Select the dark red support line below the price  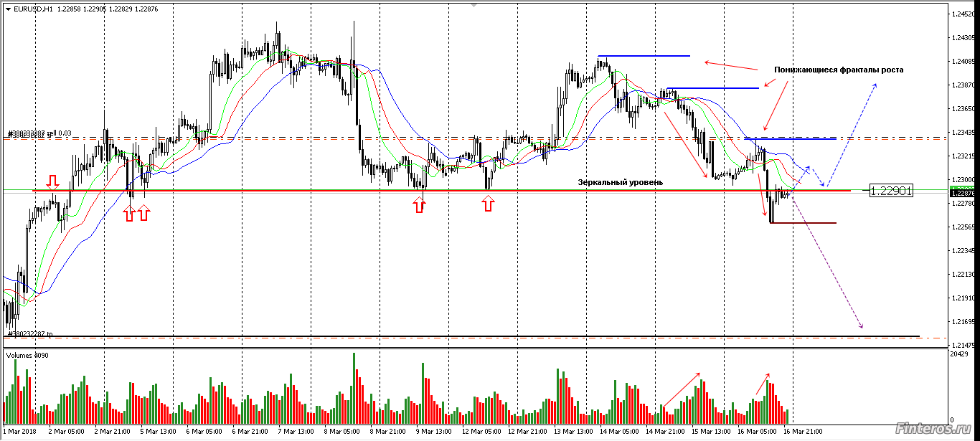[803, 223]
